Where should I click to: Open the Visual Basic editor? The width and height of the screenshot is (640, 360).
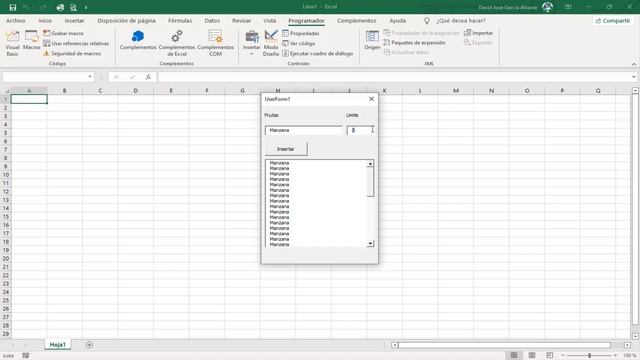tap(13, 43)
